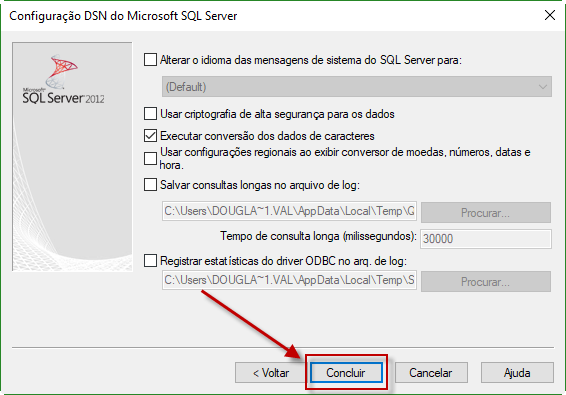Click the ODBC statistics log path field
This screenshot has height=395, width=566.
click(289, 280)
